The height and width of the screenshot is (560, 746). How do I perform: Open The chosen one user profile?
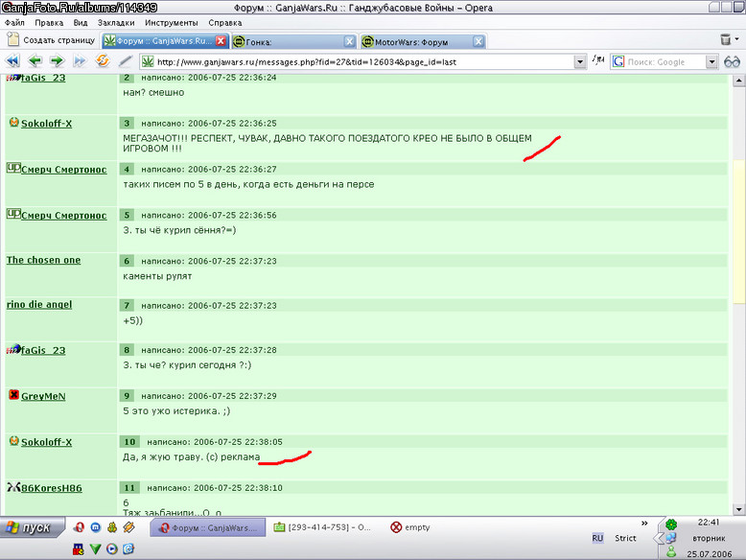tap(43, 260)
